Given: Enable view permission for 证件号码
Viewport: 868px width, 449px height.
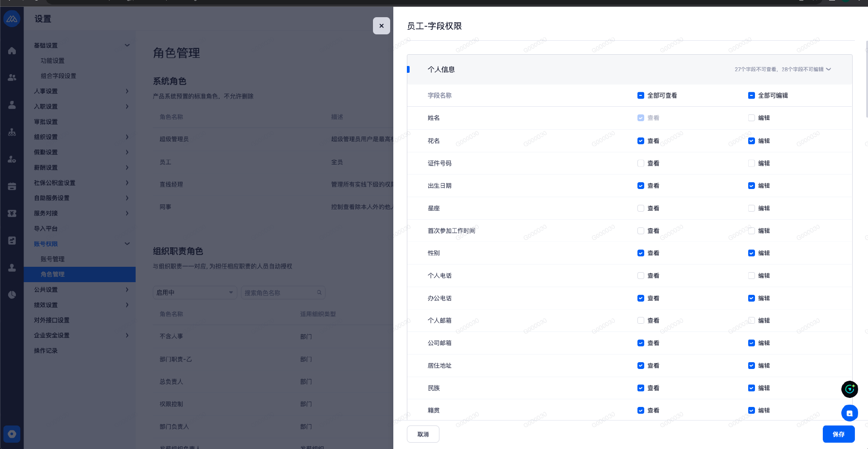Looking at the screenshot, I should [x=641, y=163].
